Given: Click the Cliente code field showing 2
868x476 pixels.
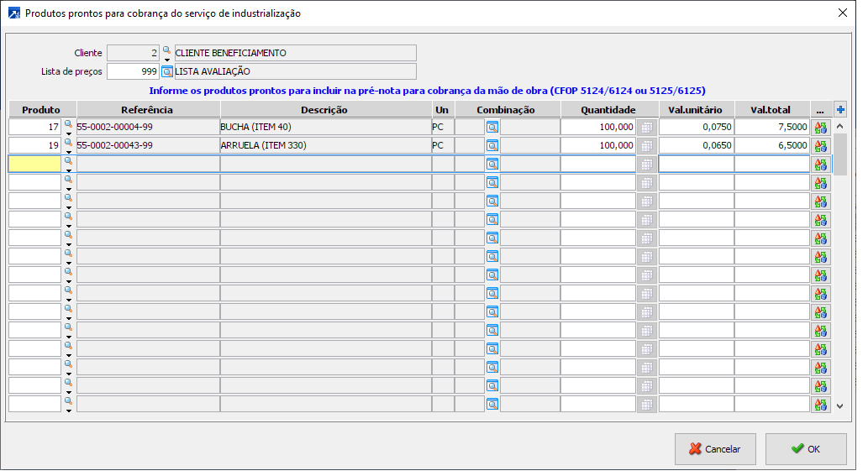Looking at the screenshot, I should [133, 53].
